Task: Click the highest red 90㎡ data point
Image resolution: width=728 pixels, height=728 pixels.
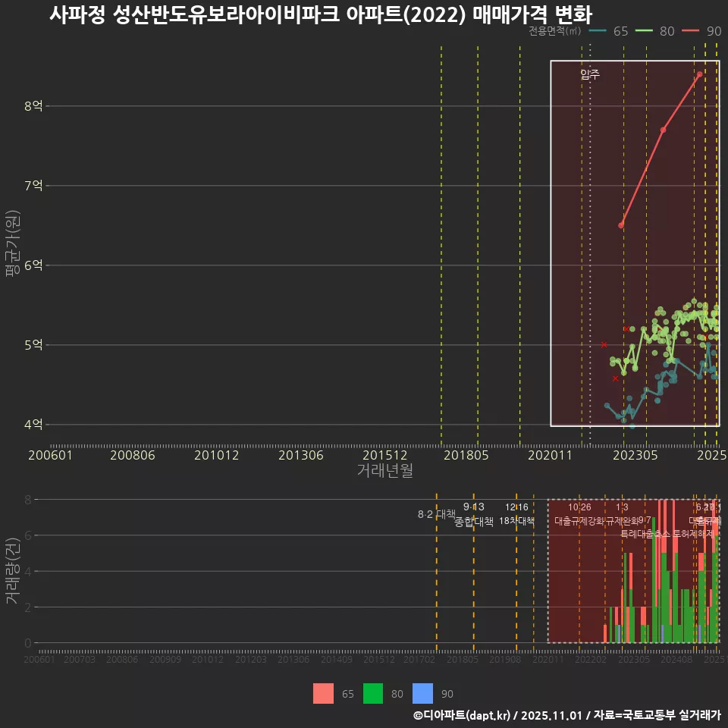Action: [699, 75]
